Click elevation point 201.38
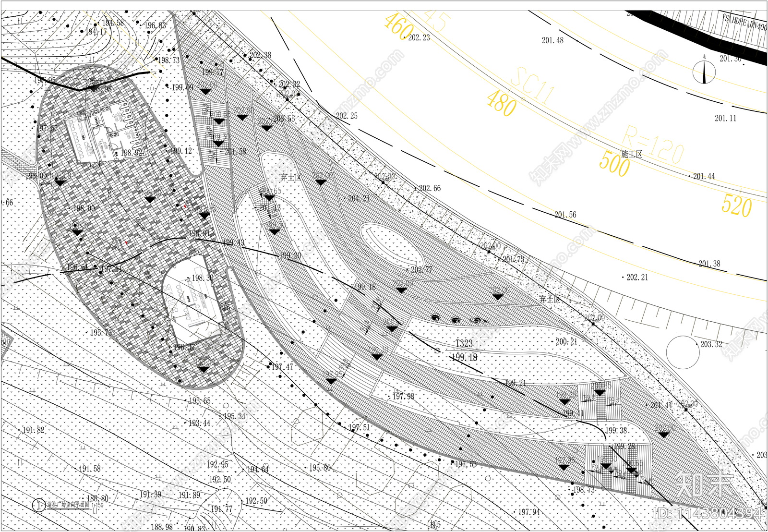This screenshot has height=532, width=768. tap(709, 264)
